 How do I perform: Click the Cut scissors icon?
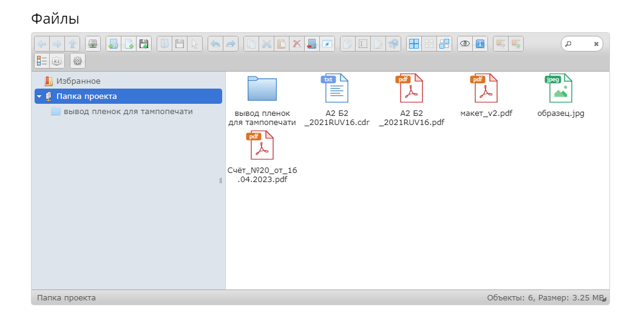266,44
